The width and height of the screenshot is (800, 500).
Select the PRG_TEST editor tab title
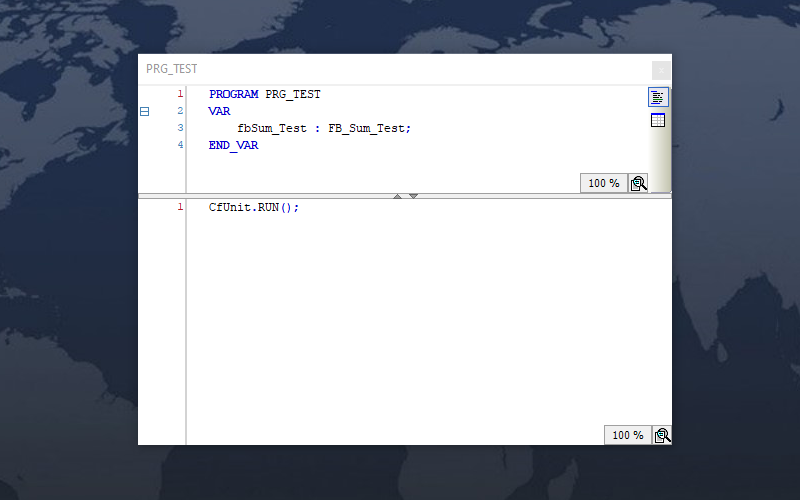(172, 69)
